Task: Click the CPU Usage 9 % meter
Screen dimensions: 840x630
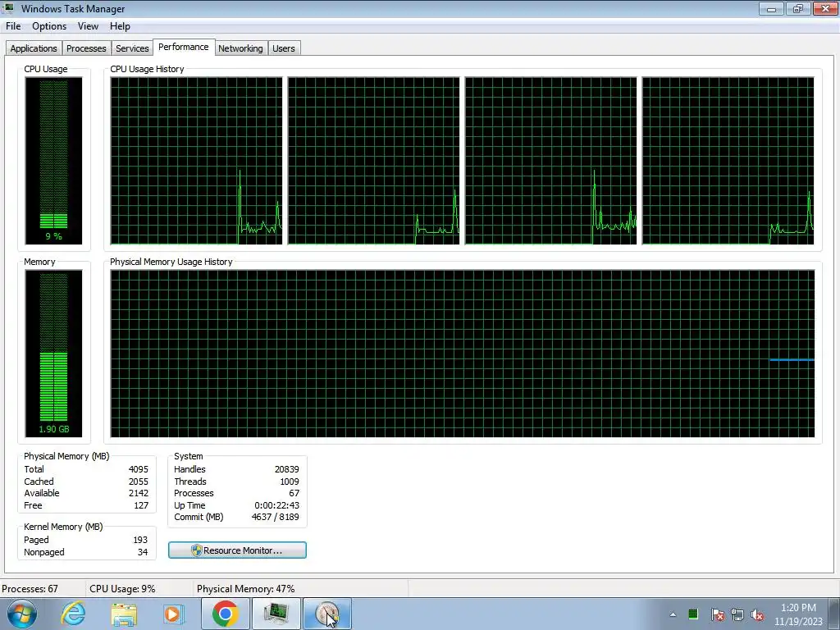Action: click(x=53, y=161)
